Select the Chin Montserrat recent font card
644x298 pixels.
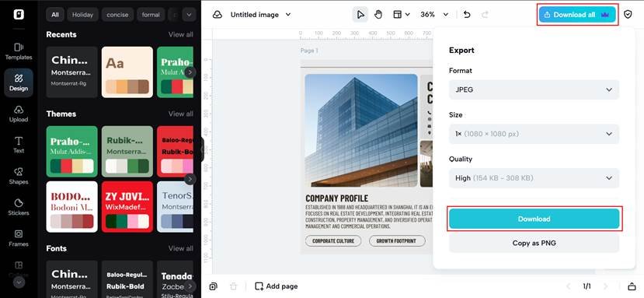(72, 72)
